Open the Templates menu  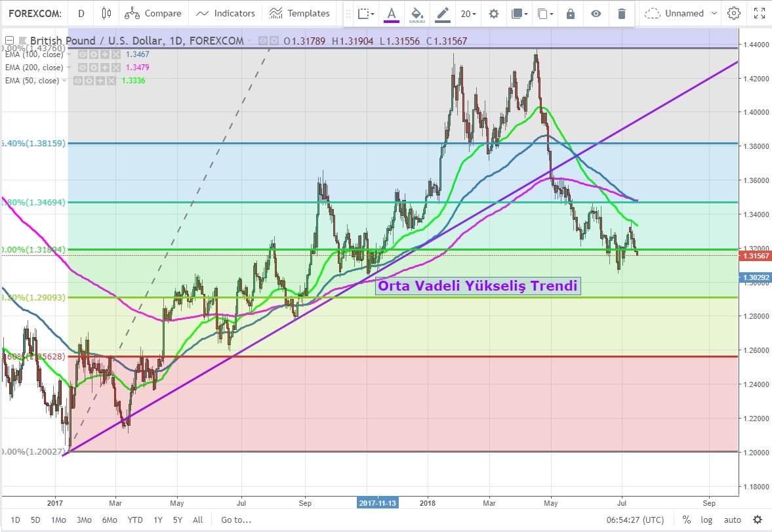[x=300, y=13]
